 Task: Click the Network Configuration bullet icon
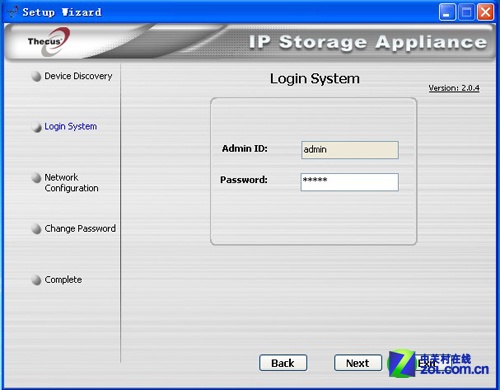36,178
